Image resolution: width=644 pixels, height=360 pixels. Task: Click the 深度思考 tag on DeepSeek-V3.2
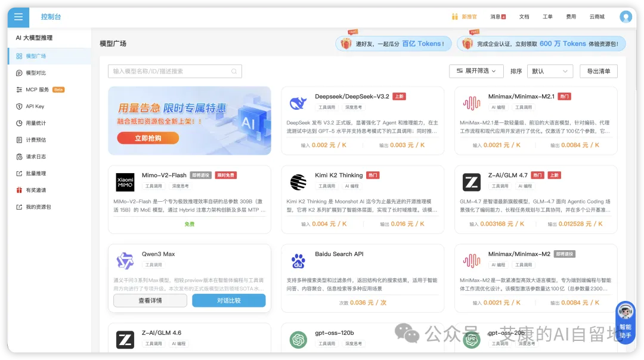pos(354,107)
